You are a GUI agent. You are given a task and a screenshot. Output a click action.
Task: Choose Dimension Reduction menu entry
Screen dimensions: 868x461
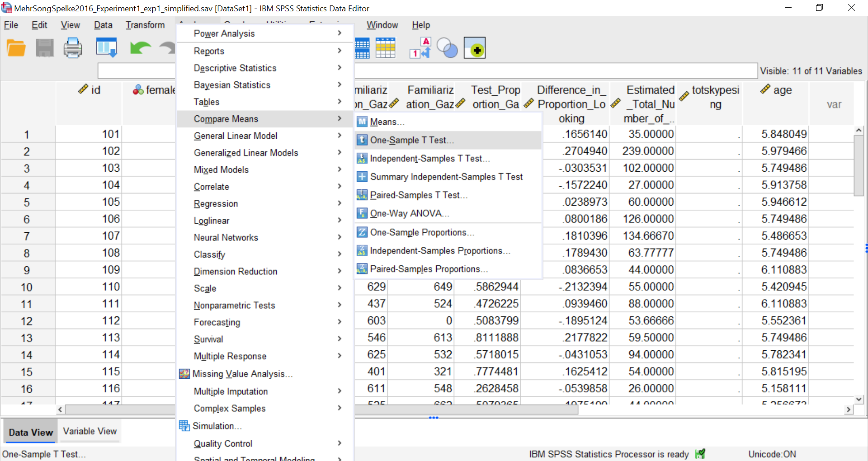(264, 271)
